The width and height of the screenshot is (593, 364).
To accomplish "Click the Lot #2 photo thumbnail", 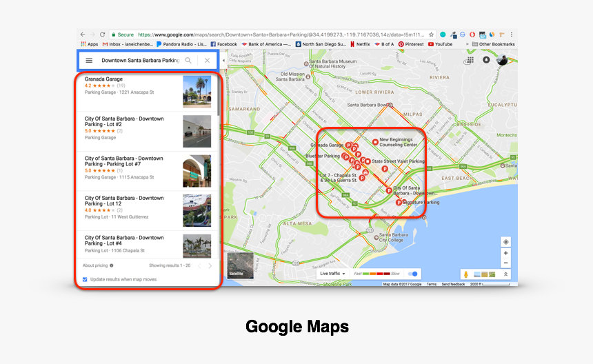I will [197, 132].
